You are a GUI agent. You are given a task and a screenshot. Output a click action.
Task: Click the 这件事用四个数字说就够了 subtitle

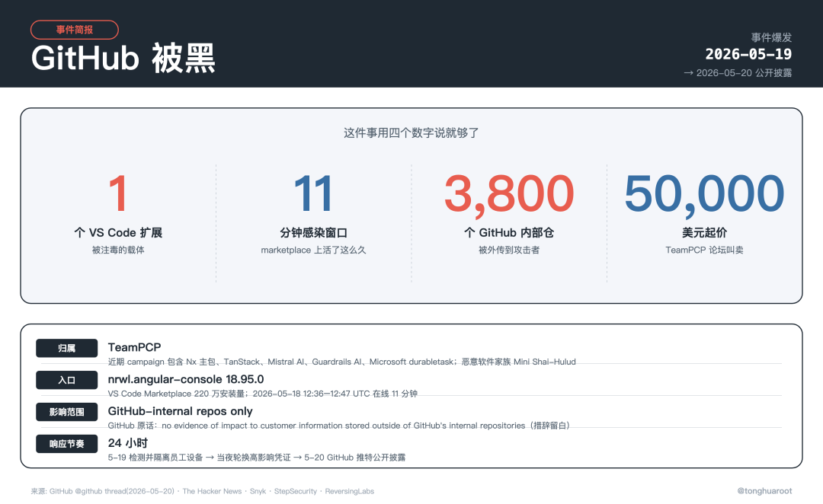pos(411,132)
